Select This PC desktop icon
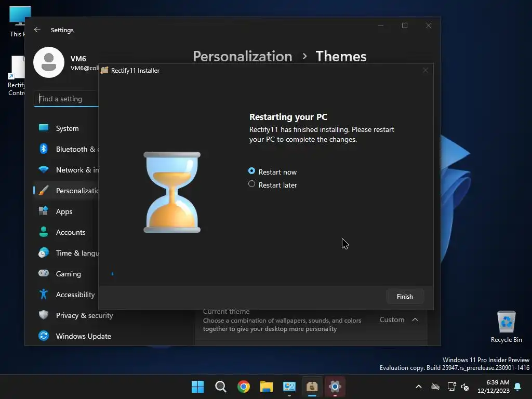 [18, 21]
